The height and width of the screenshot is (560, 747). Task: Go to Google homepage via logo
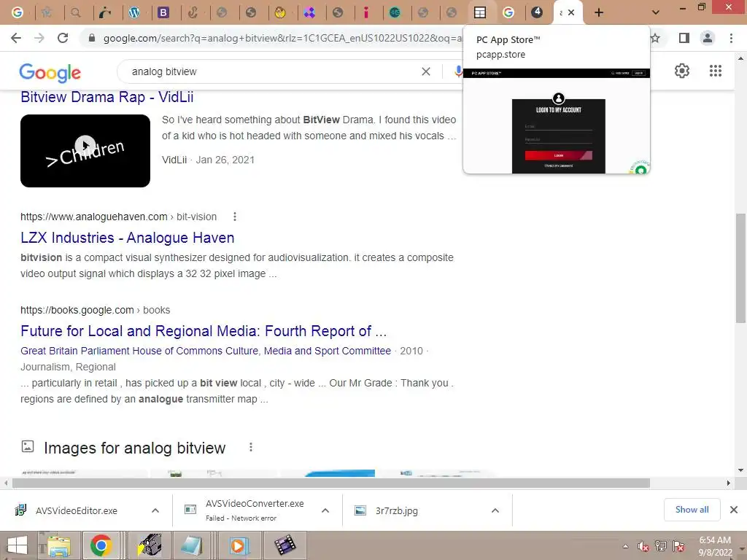50,72
